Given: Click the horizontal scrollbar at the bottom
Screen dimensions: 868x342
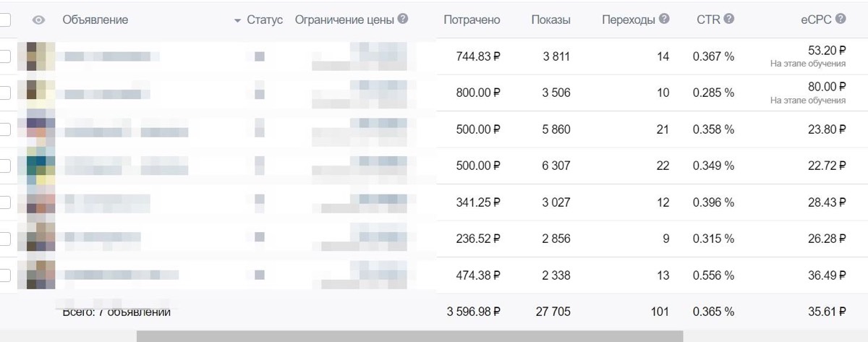Looking at the screenshot, I should pyautogui.click(x=409, y=336).
